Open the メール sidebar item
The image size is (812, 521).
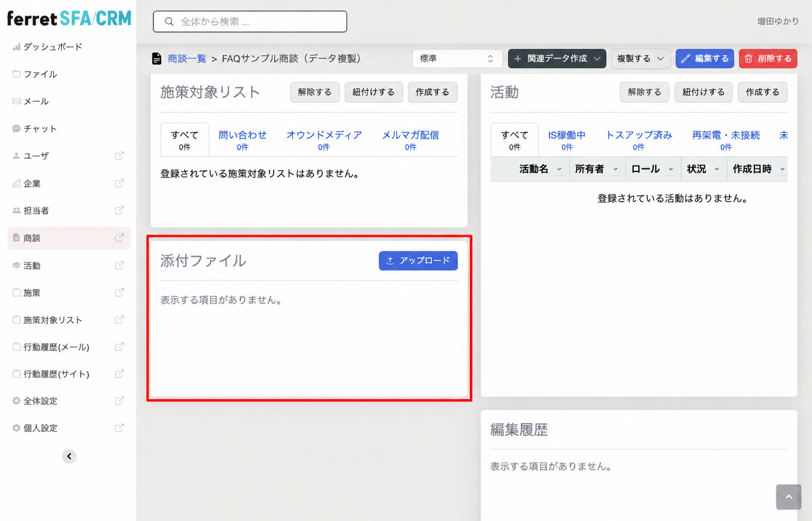pyautogui.click(x=30, y=101)
